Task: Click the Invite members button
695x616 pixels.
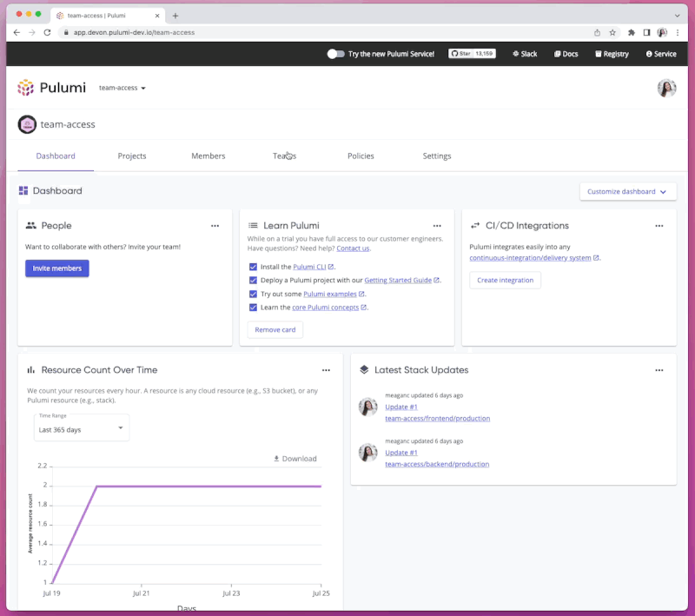Action: click(57, 268)
